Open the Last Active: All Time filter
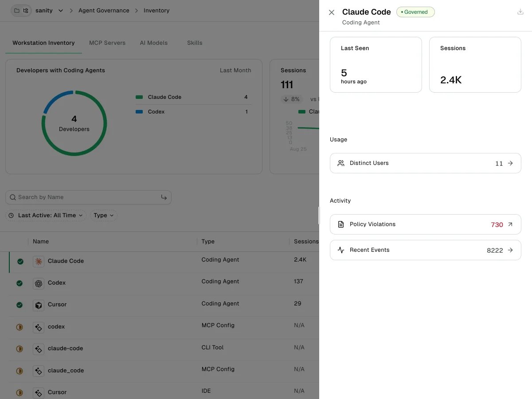 pos(46,215)
